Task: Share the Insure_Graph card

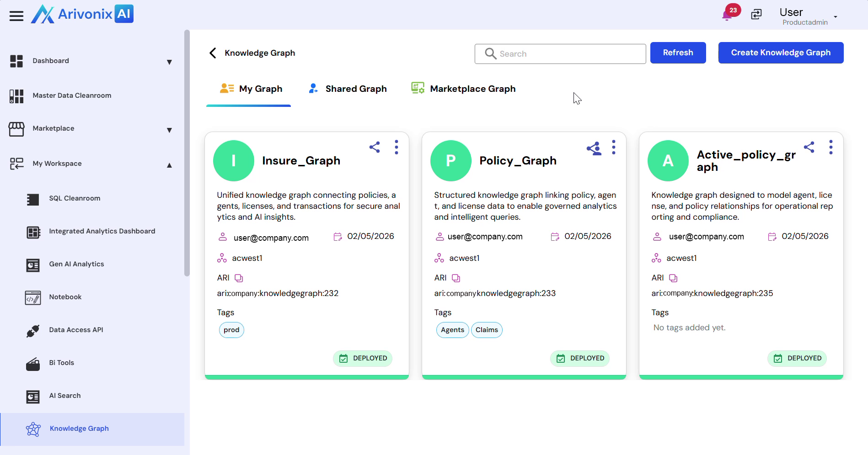Action: (x=375, y=147)
